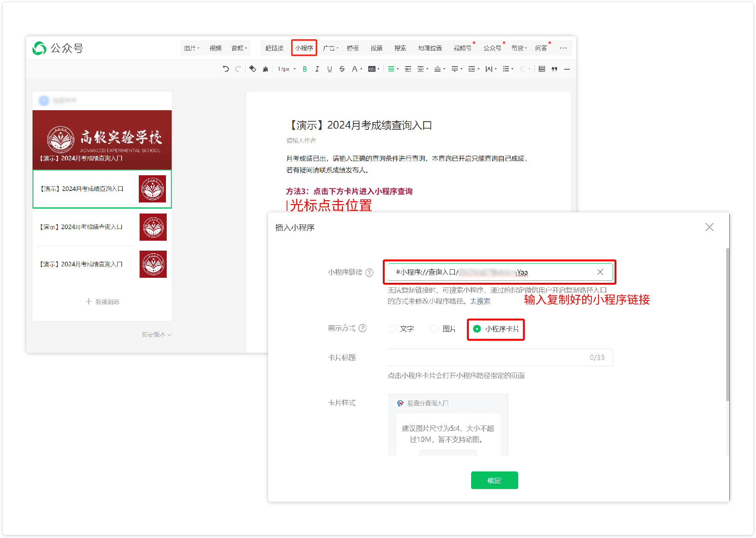Select the green-highlighted second article
Image resolution: width=756 pixels, height=538 pixels.
coord(102,189)
